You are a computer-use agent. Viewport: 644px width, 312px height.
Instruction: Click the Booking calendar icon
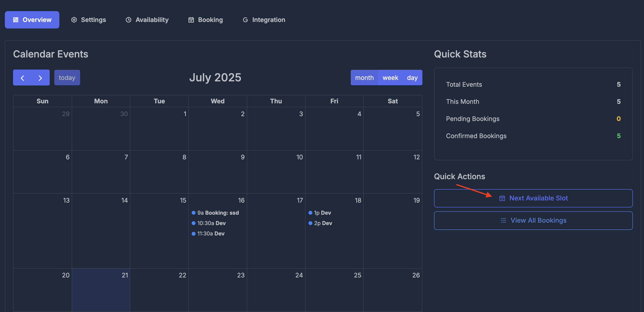point(191,20)
